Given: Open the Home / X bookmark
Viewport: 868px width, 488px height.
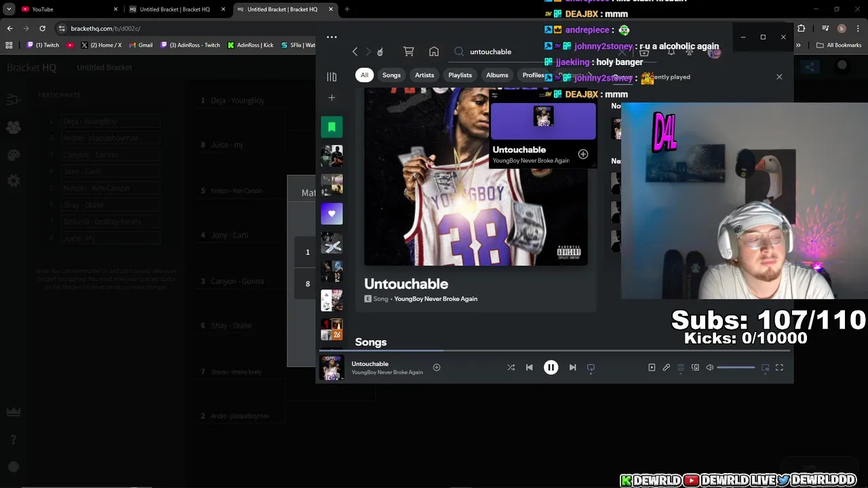Looking at the screenshot, I should tap(100, 45).
